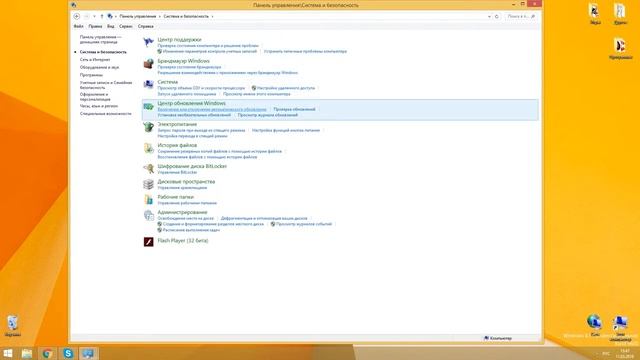640x360 pixels.
Task: Open the Файл menu
Action: tap(78, 26)
